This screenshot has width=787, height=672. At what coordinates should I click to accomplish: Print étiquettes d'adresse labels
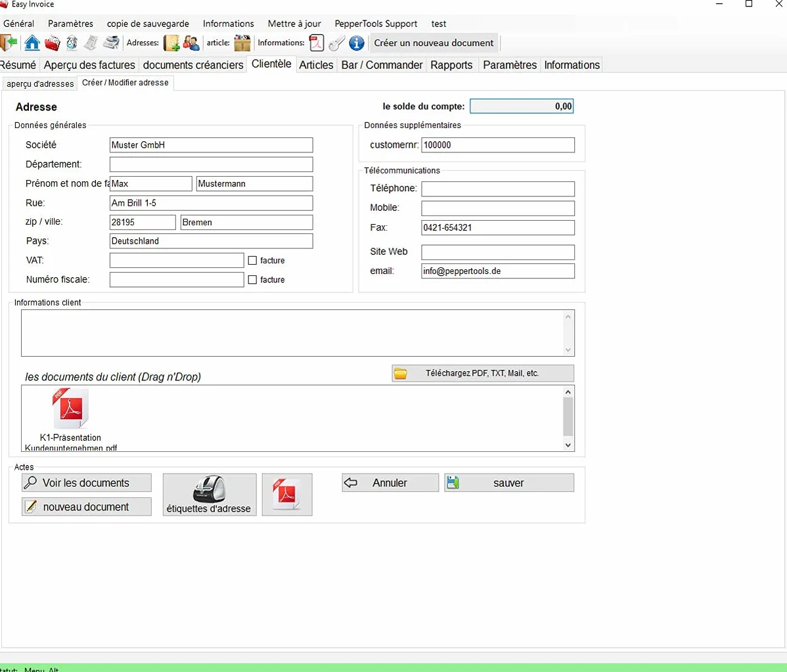coord(210,495)
